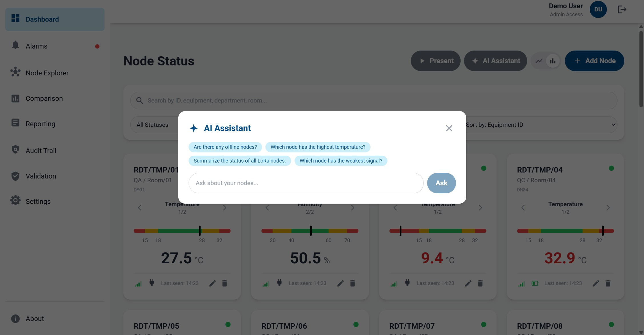Image resolution: width=644 pixels, height=335 pixels.
Task: Click the Settings gear icon in sidebar
Action: [15, 200]
